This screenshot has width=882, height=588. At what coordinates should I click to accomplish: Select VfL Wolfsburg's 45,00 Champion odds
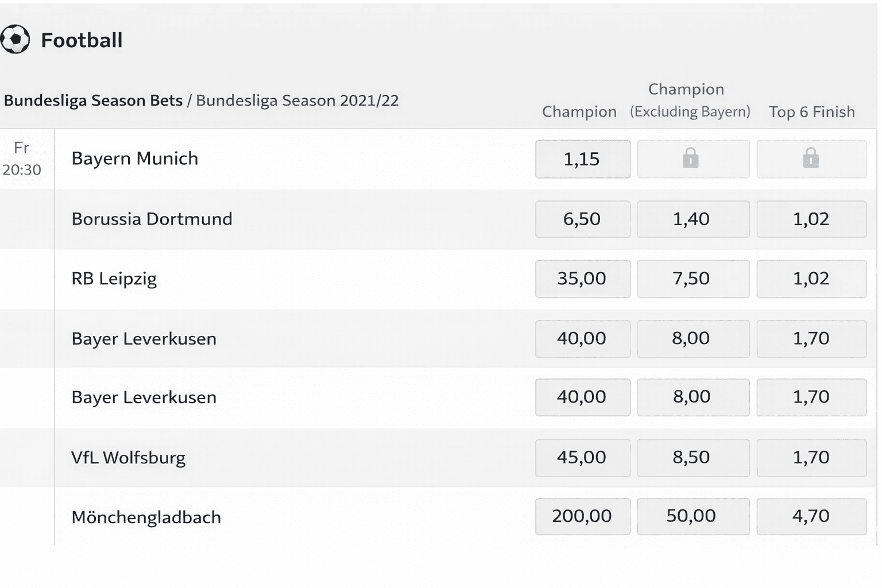coord(582,458)
